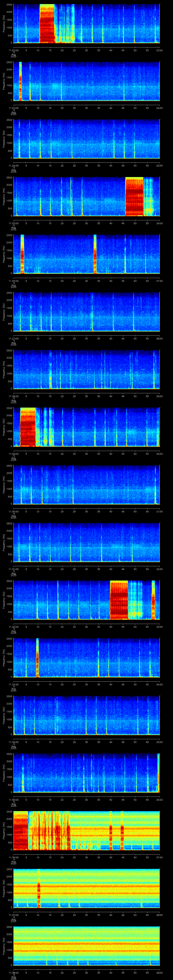Image resolution: width=173 pixels, height=980 pixels.
Task: Select the red burst near 11:33:10
Action: pyautogui.click(x=37, y=658)
